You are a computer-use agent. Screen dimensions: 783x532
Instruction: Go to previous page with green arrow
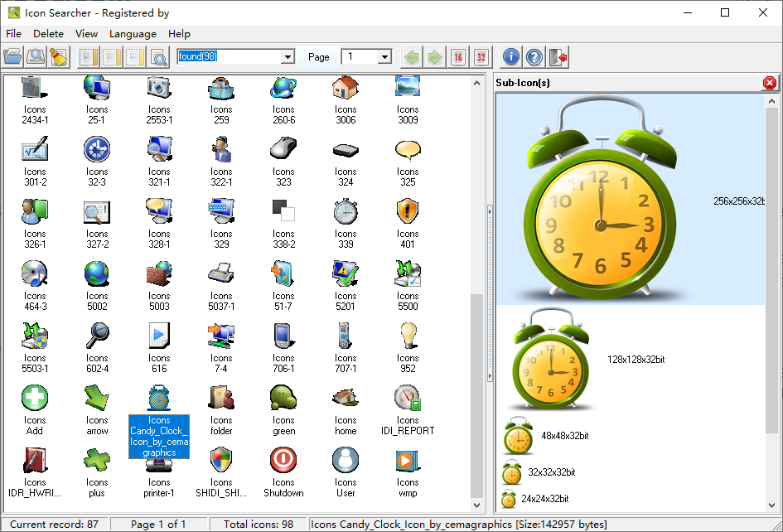click(x=411, y=56)
